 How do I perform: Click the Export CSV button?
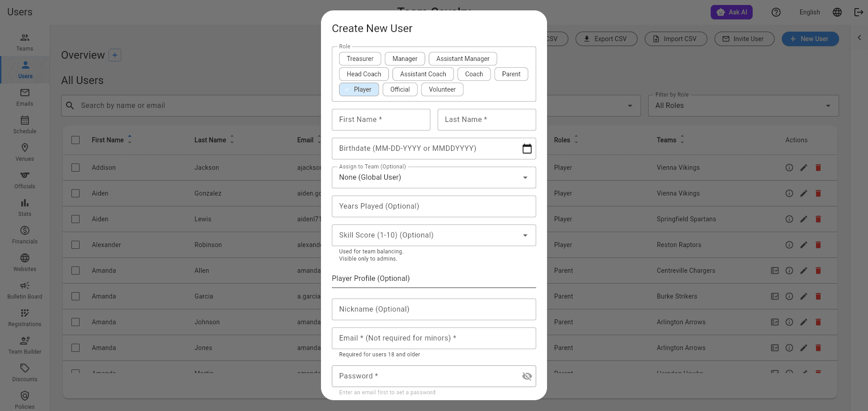pyautogui.click(x=606, y=39)
